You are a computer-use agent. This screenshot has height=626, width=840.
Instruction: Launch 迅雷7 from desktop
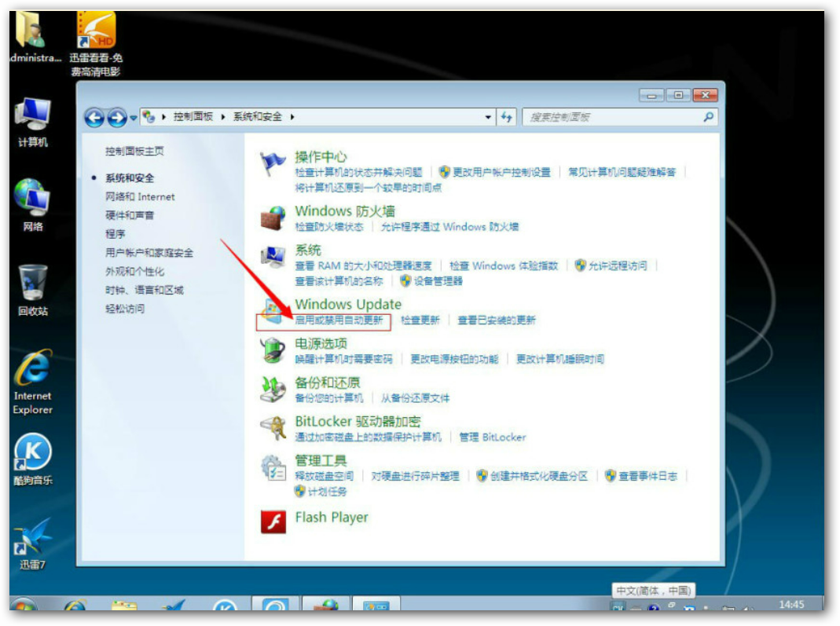pyautogui.click(x=33, y=544)
